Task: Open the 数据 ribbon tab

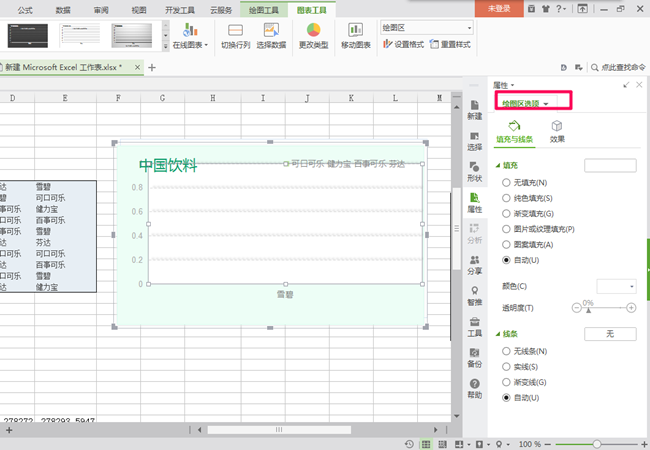Action: tap(63, 10)
